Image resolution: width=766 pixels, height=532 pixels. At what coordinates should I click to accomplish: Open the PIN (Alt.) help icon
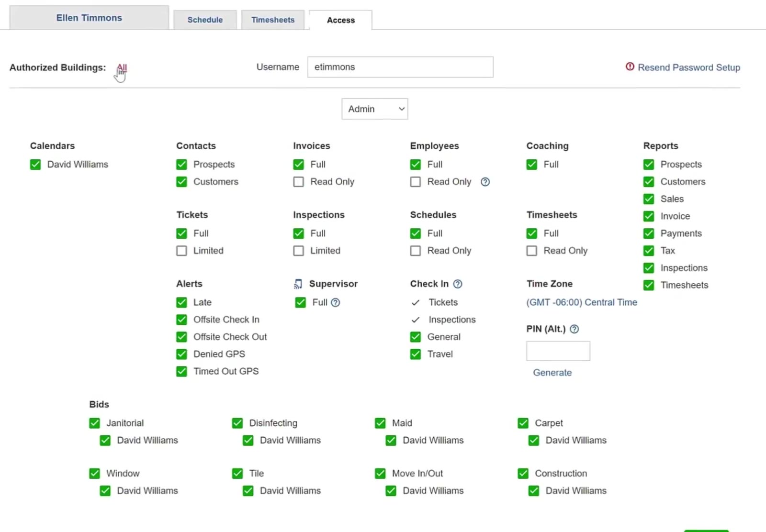[x=574, y=329]
